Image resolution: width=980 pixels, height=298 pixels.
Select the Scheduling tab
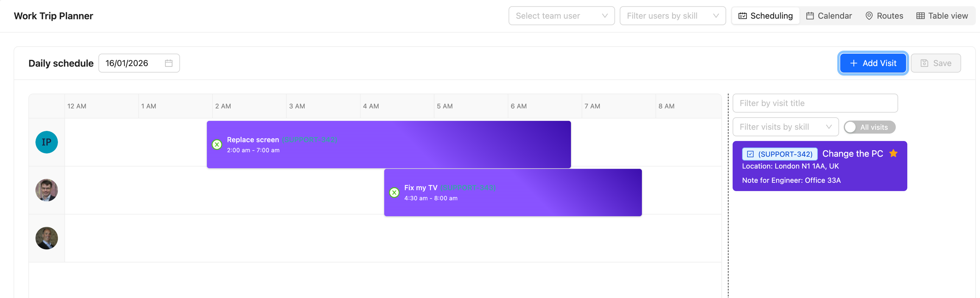point(766,16)
